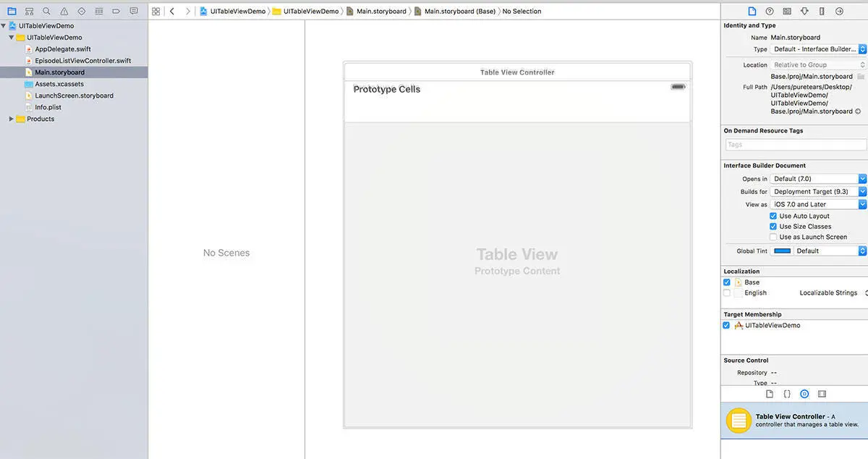Viewport: 868px width, 459px height.
Task: Show the Media library
Action: [822, 394]
